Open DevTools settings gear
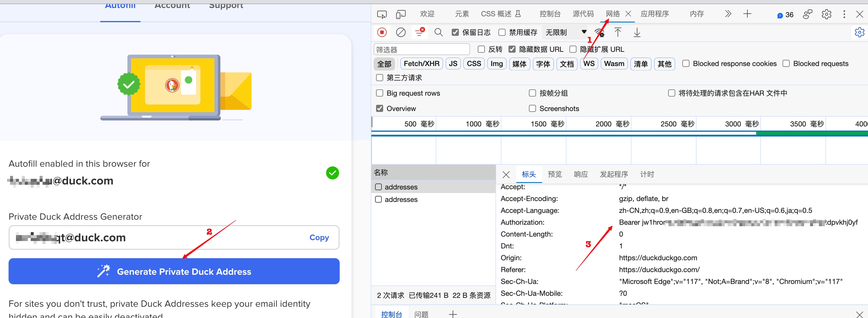This screenshot has width=868, height=318. [826, 14]
